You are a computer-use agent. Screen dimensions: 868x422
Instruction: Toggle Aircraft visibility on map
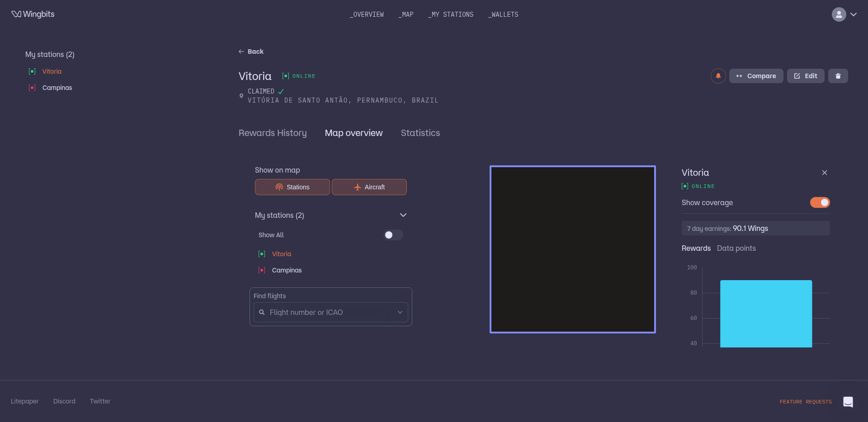pyautogui.click(x=369, y=187)
